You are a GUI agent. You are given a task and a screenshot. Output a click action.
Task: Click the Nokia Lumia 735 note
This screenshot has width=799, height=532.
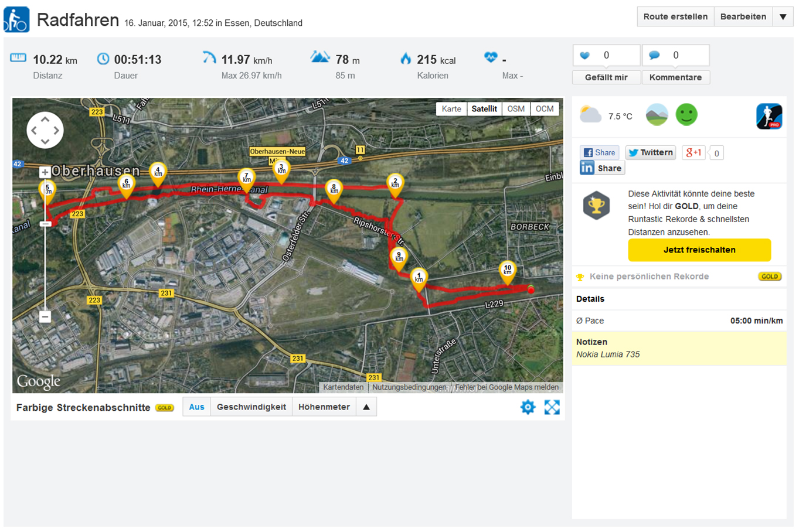(608, 354)
